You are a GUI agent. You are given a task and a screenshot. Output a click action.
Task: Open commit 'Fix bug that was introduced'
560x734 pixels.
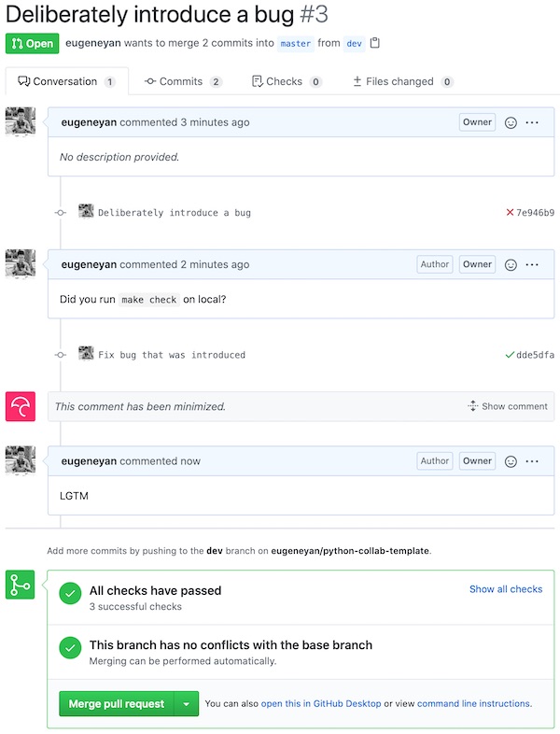click(171, 355)
